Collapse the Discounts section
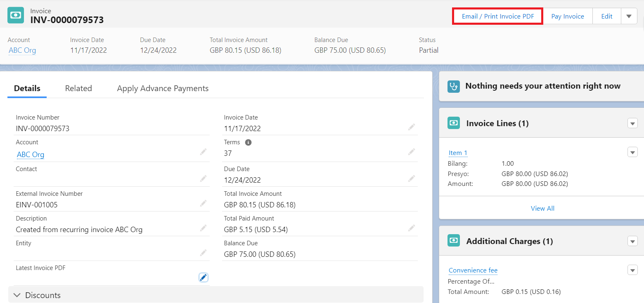 [x=17, y=295]
